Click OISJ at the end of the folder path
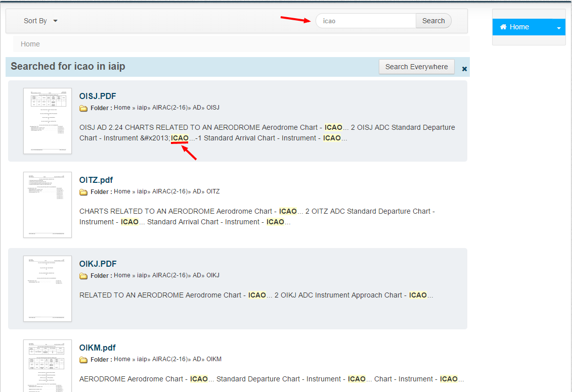 tap(213, 108)
